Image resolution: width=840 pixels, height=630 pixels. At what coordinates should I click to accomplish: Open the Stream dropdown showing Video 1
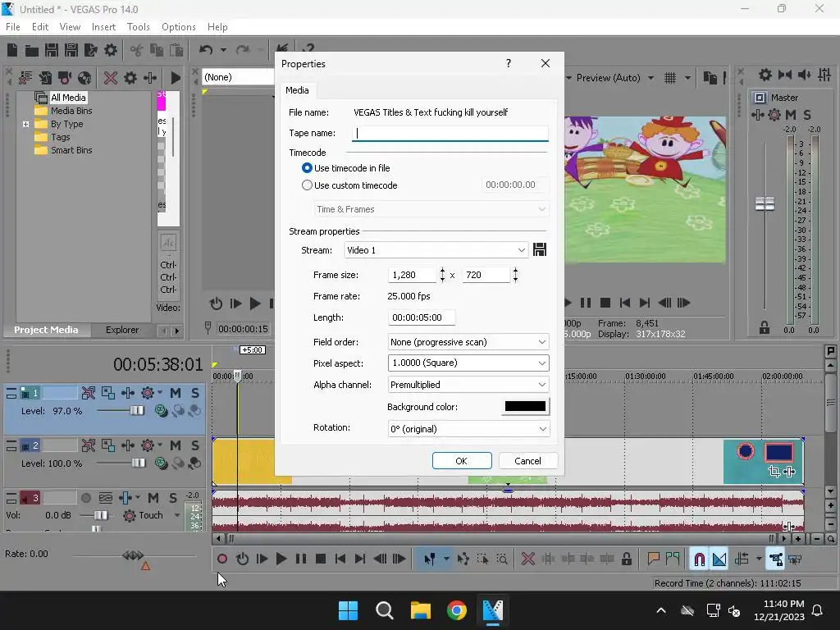436,250
